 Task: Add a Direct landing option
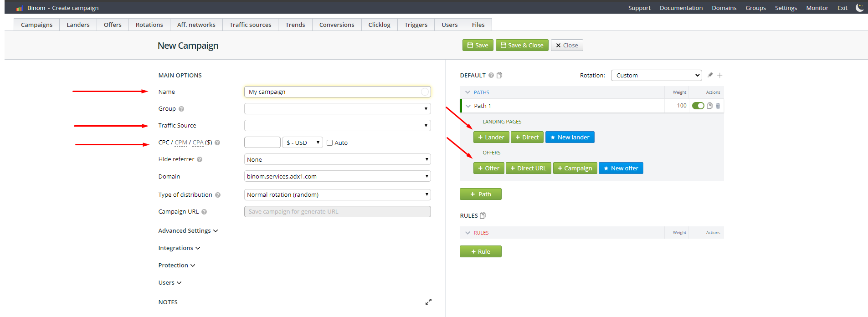pyautogui.click(x=527, y=137)
